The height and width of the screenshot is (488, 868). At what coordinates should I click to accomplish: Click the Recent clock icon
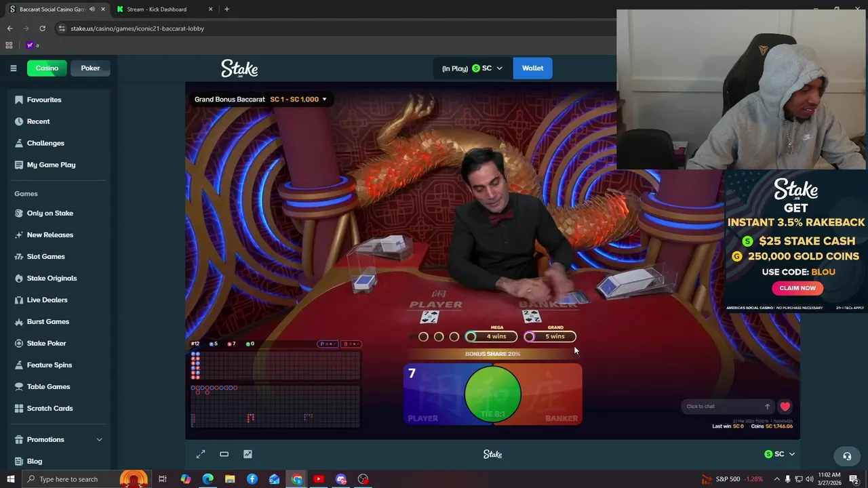coord(19,121)
